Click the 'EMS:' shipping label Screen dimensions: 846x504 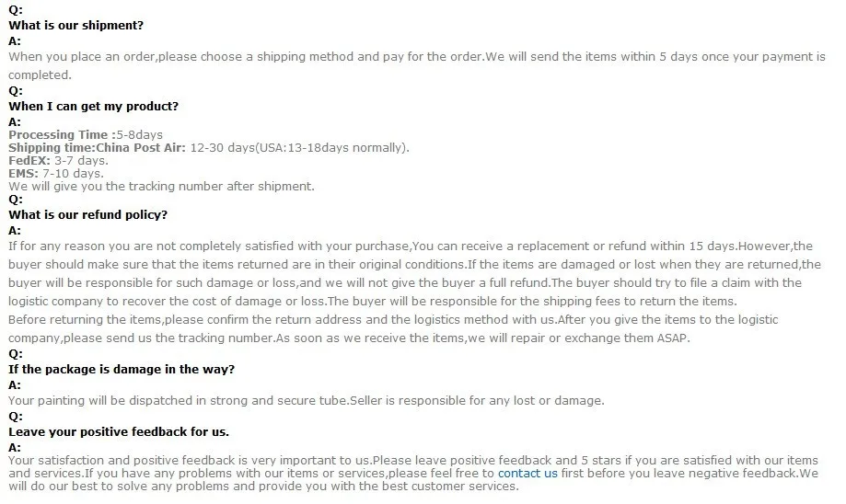click(x=23, y=174)
